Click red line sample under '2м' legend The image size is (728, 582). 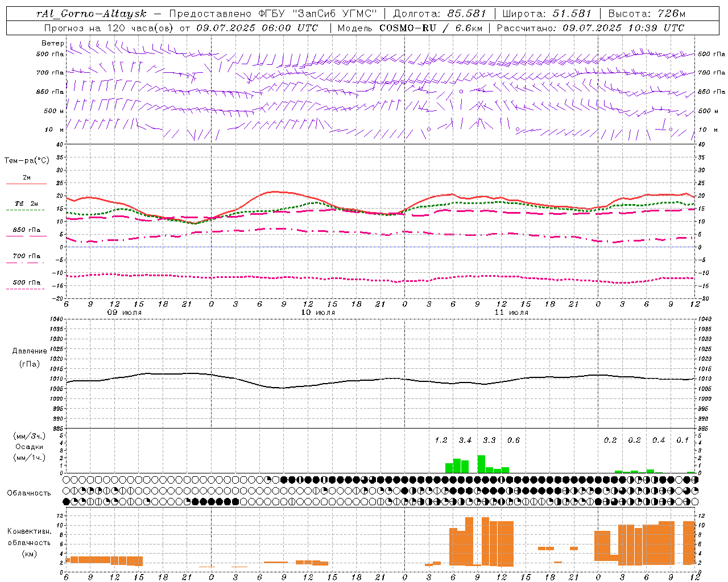(26, 184)
